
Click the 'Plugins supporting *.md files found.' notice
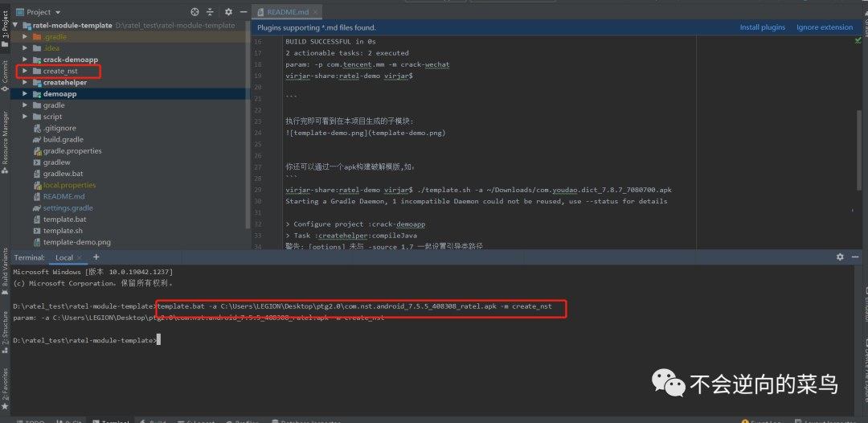pyautogui.click(x=317, y=27)
